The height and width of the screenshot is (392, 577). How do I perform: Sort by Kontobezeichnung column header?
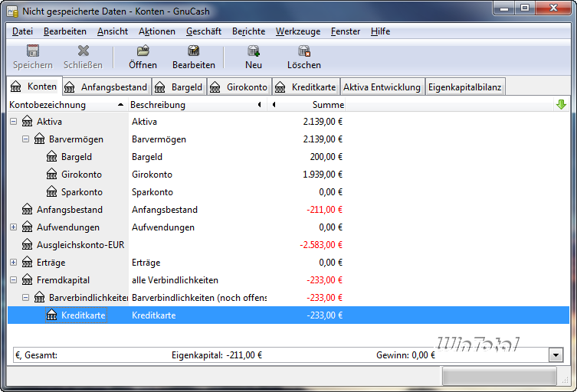coord(67,105)
